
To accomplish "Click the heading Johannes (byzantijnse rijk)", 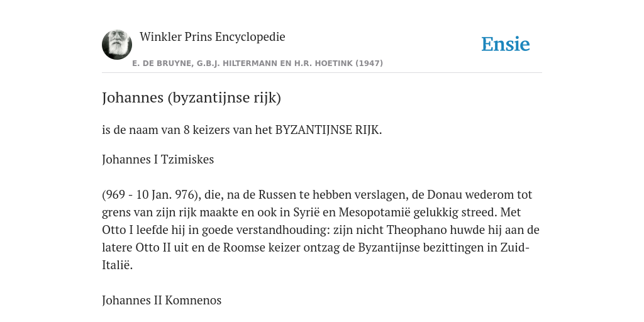I will point(191,97).
